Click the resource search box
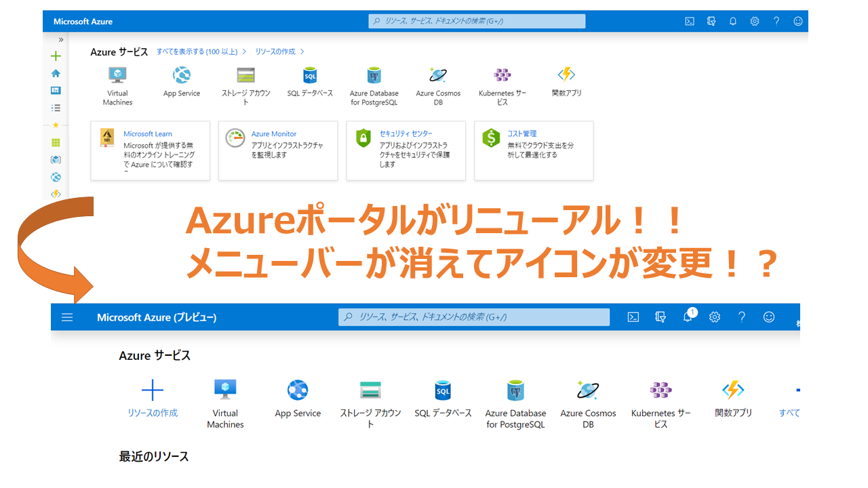This screenshot has width=868, height=488. coord(477,21)
